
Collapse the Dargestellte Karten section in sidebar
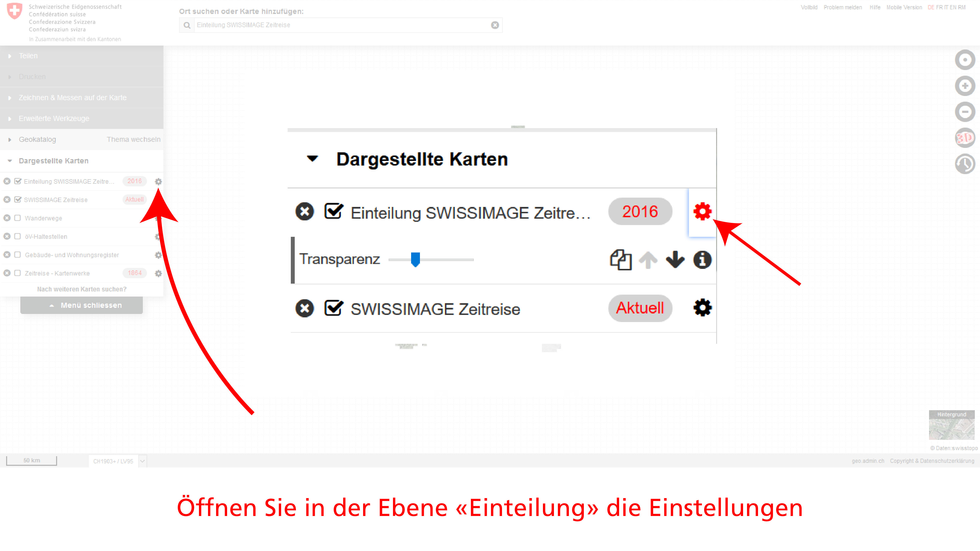pyautogui.click(x=53, y=161)
